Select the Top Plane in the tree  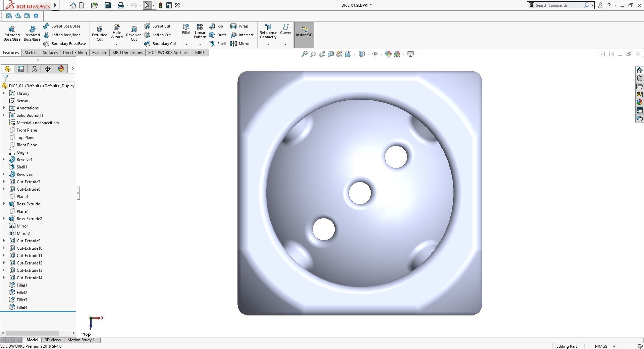[21, 138]
